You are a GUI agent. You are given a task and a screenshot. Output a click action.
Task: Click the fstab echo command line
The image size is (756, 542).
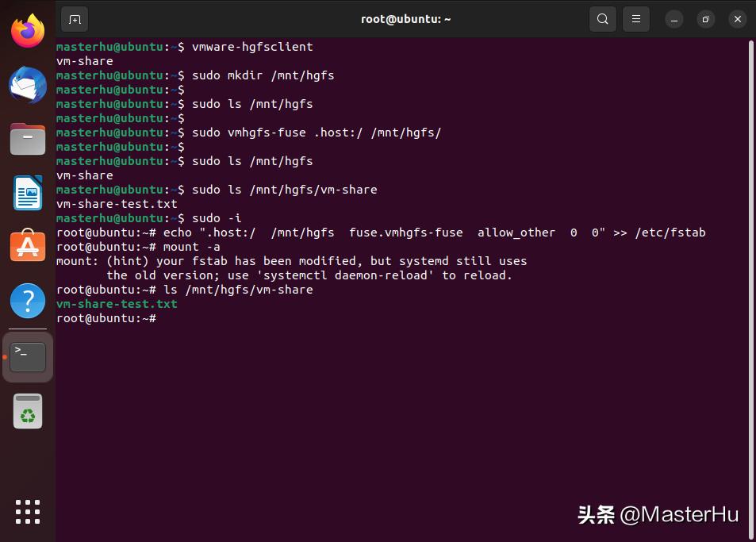(381, 233)
